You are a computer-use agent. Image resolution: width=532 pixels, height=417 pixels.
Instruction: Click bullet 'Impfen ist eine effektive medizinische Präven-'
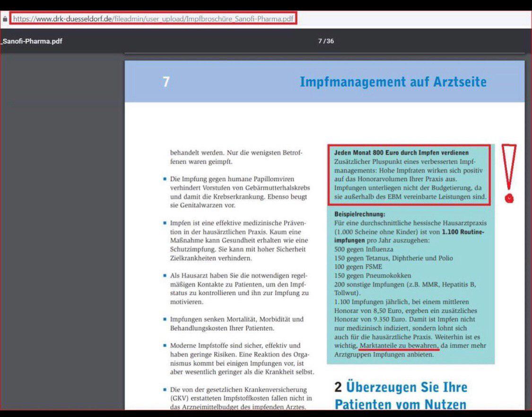pos(238,223)
